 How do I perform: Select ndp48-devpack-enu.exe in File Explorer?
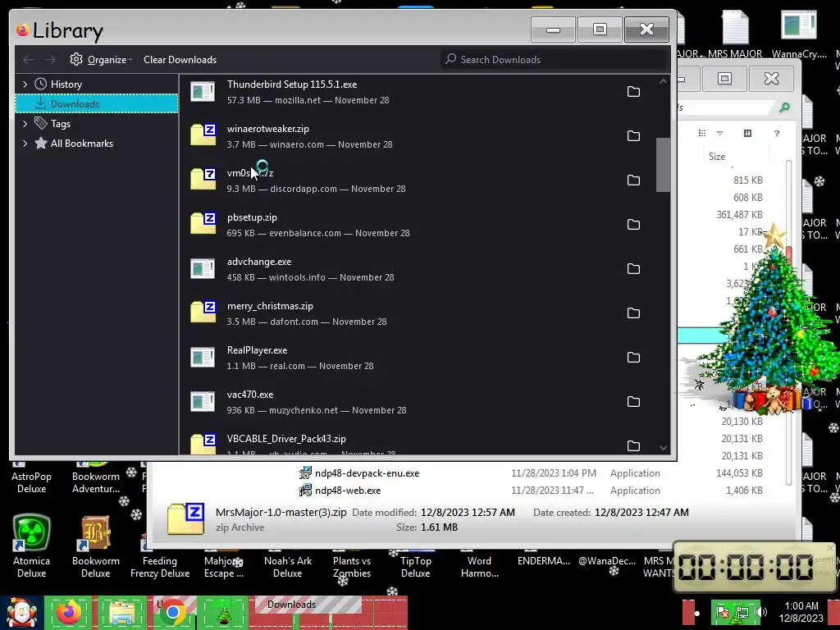tap(367, 473)
